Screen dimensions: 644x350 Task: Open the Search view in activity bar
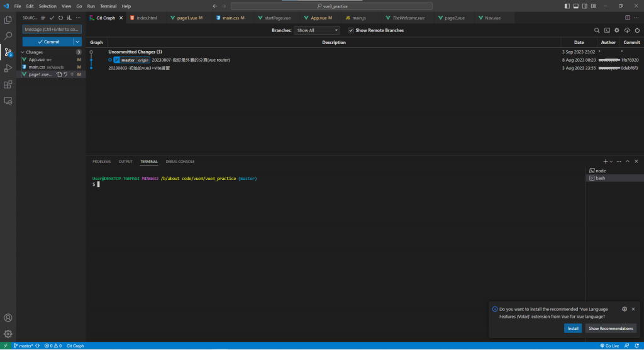pyautogui.click(x=8, y=36)
